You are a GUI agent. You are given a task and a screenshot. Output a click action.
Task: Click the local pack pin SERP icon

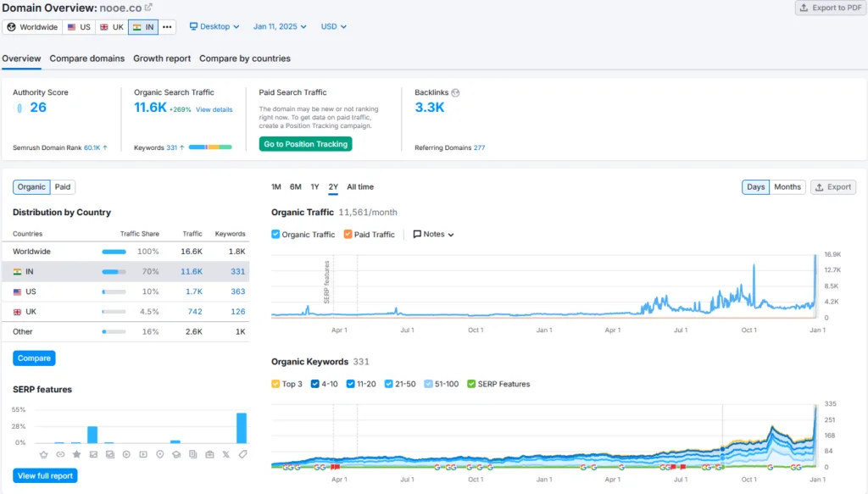[160, 454]
